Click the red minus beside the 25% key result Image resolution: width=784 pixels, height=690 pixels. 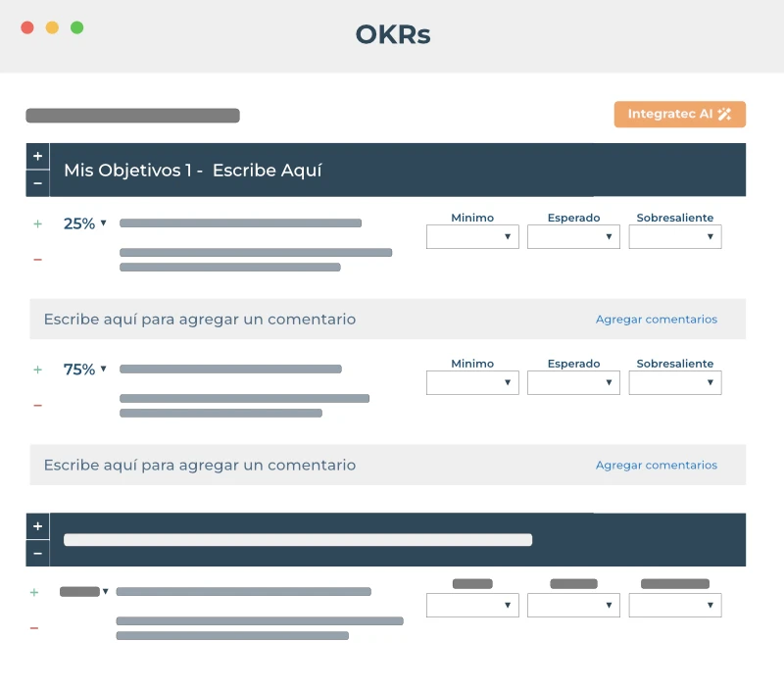pos(37,259)
